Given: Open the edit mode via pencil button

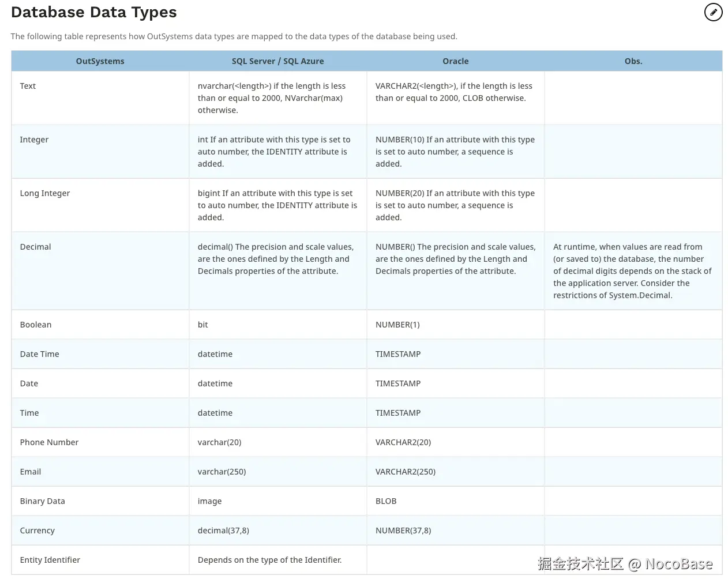Looking at the screenshot, I should pyautogui.click(x=713, y=12).
